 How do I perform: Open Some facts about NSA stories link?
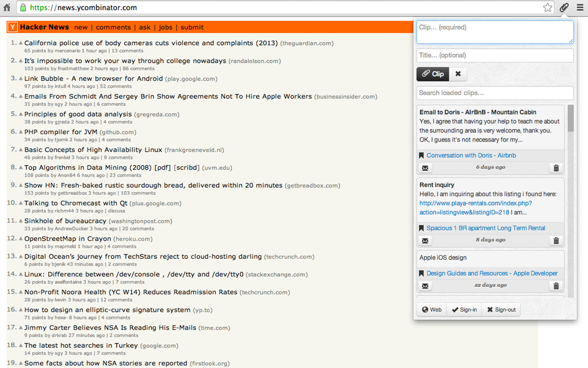coord(106,363)
